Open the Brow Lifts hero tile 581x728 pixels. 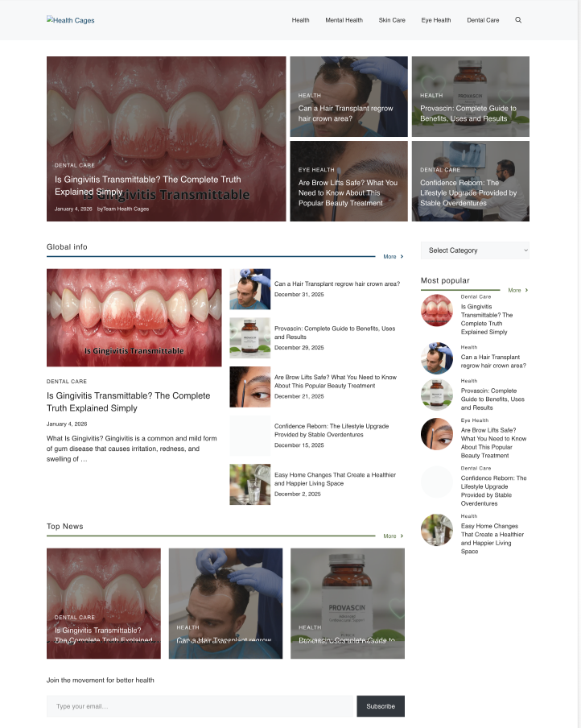click(x=348, y=181)
